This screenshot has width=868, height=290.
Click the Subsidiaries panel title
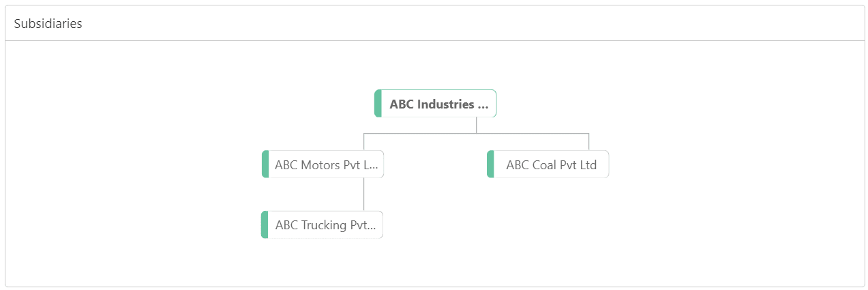(x=48, y=24)
